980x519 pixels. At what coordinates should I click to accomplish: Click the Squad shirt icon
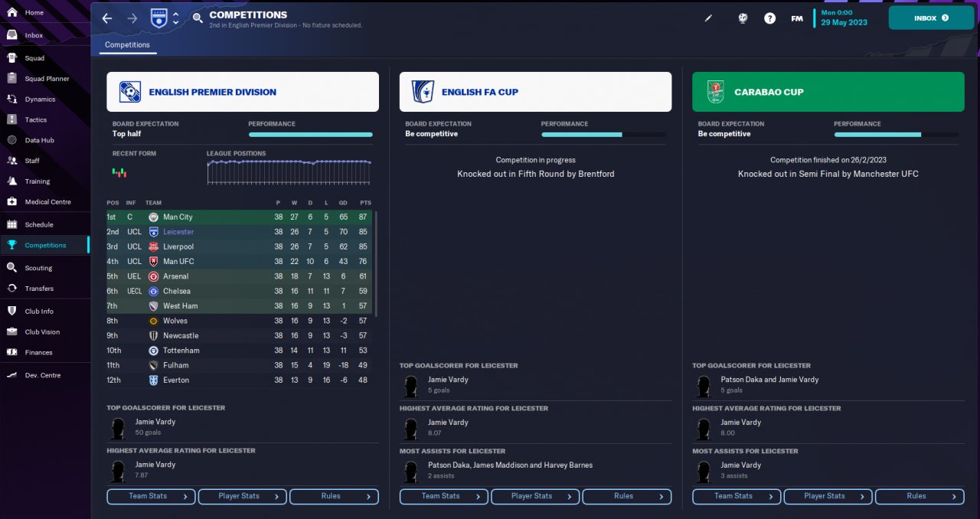(x=11, y=58)
